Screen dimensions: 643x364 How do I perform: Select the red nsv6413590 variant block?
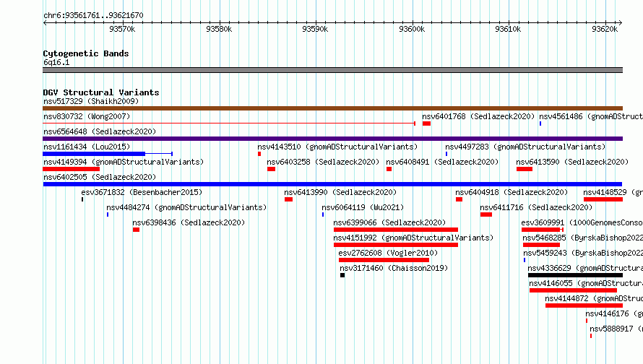click(x=525, y=169)
